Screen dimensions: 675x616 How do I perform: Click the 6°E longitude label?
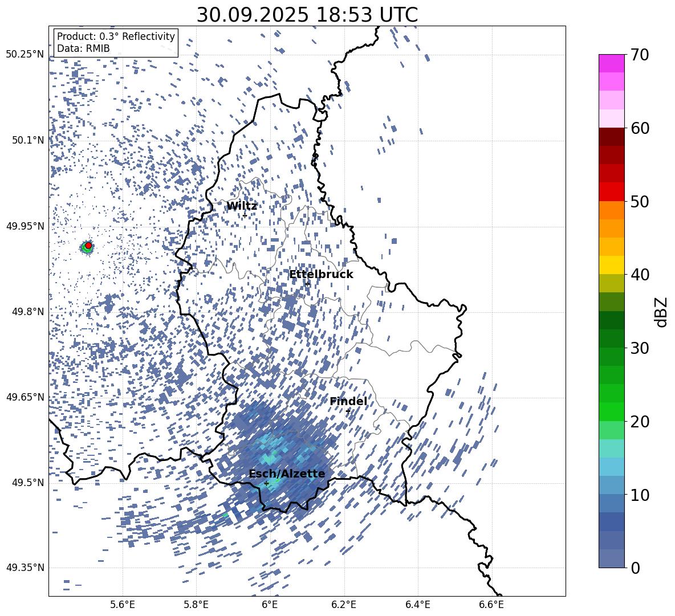(x=270, y=605)
